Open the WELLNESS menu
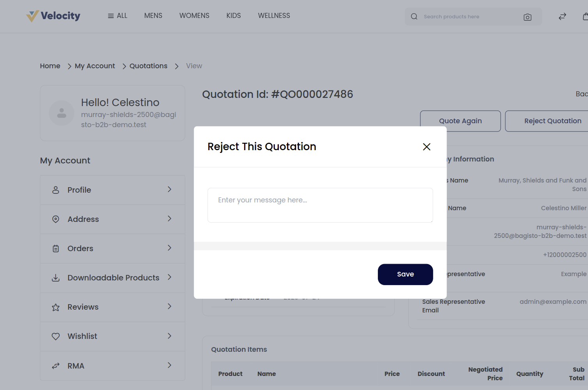This screenshot has height=390, width=588. pos(274,16)
